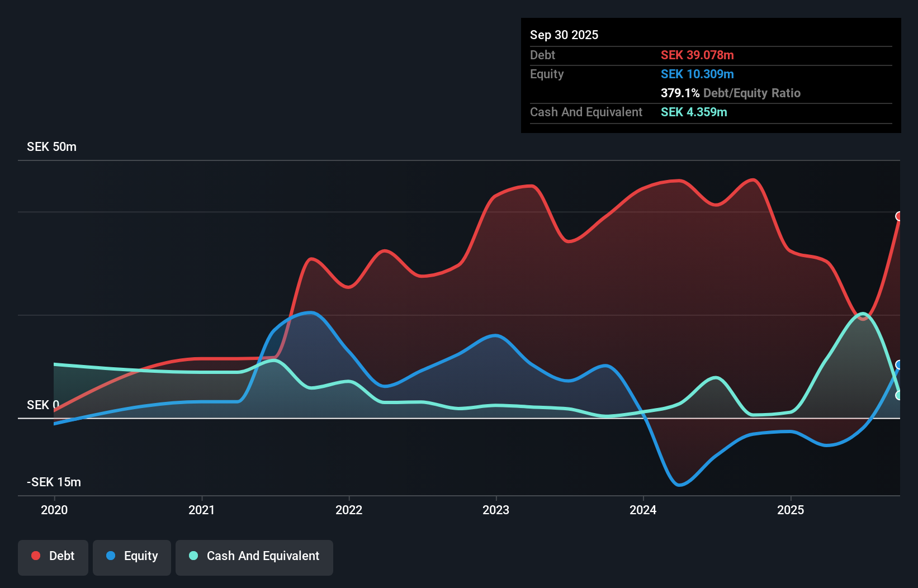Click the SEK 50m gridline label
The image size is (918, 588).
tap(51, 146)
